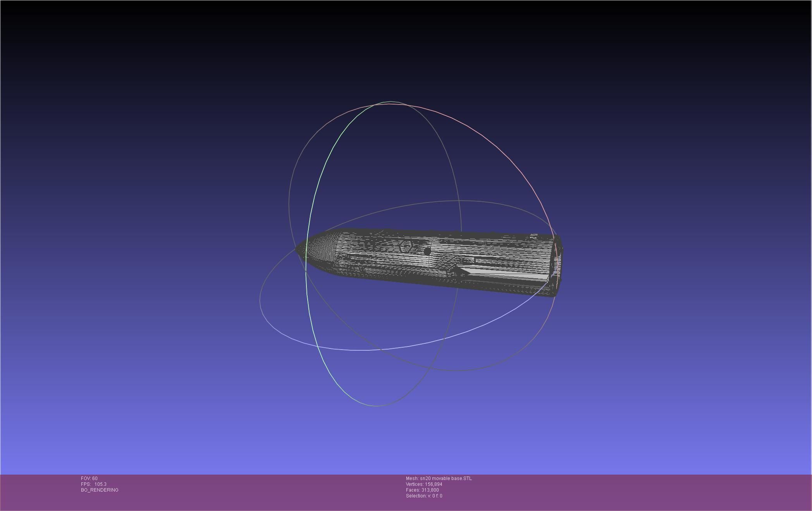Image resolution: width=812 pixels, height=511 pixels.
Task: Click the Selection v: 0 f: 0 text
Action: pos(424,496)
